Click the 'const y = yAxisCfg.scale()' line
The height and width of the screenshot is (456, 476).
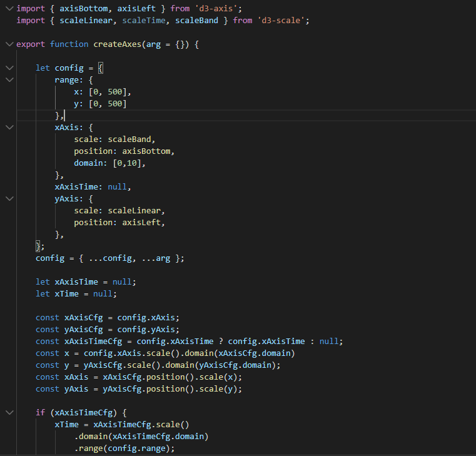click(158, 365)
